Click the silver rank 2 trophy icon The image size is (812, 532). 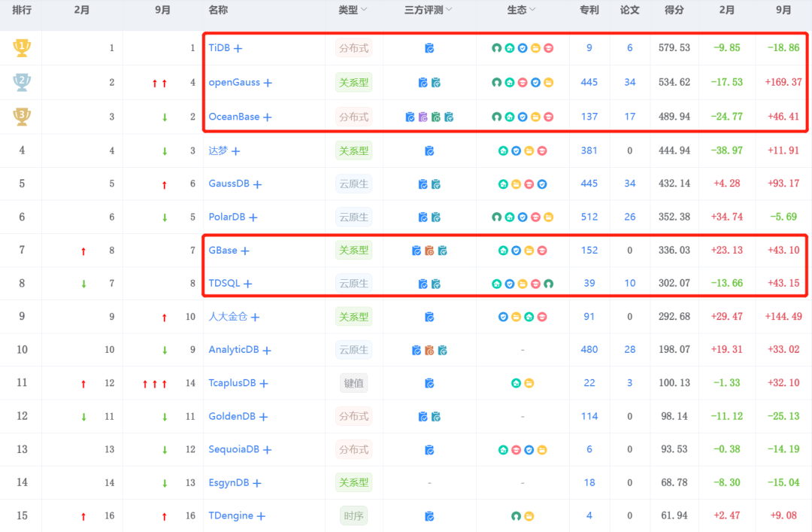click(22, 82)
